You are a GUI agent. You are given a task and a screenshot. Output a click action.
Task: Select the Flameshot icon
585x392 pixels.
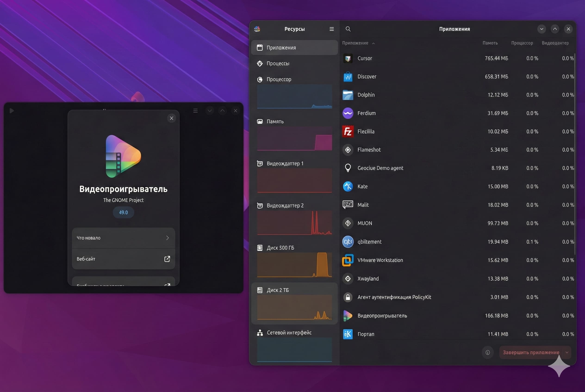(348, 150)
